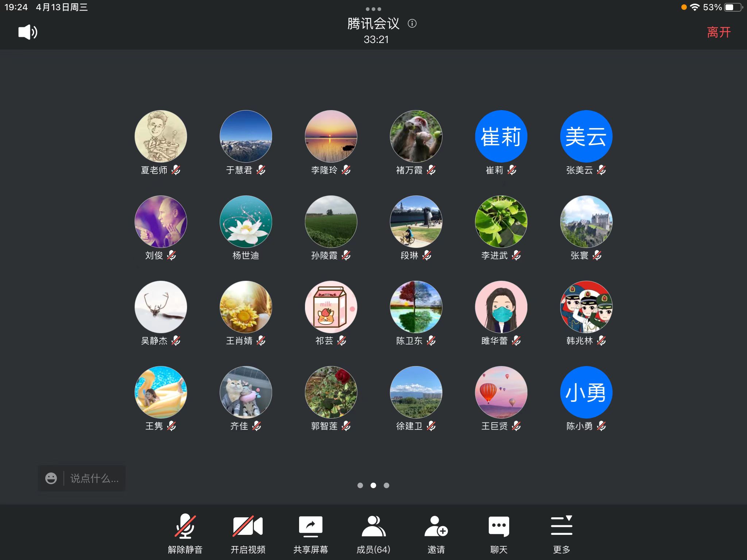Select the 陈小勇 blue avatar
Image resolution: width=747 pixels, height=560 pixels.
586,392
